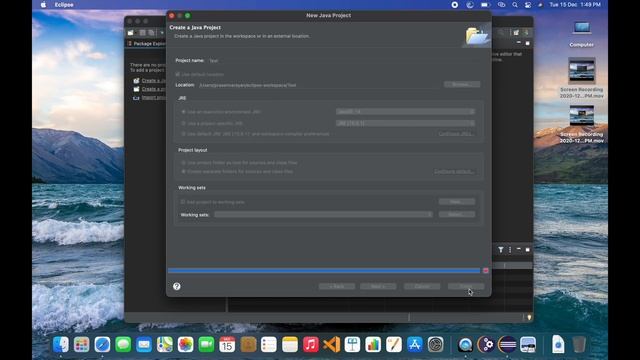The height and width of the screenshot is (360, 640).
Task: Click the Spotlight search icon in the menu bar
Action: [515, 5]
